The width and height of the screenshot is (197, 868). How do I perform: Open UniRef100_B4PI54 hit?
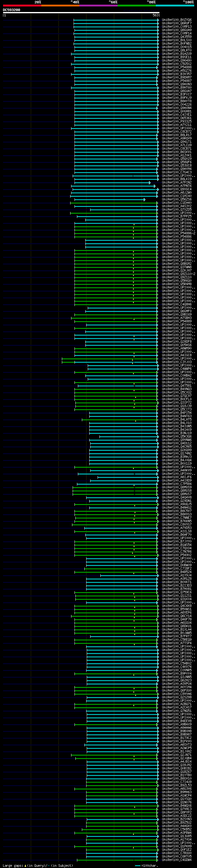[176, 413]
